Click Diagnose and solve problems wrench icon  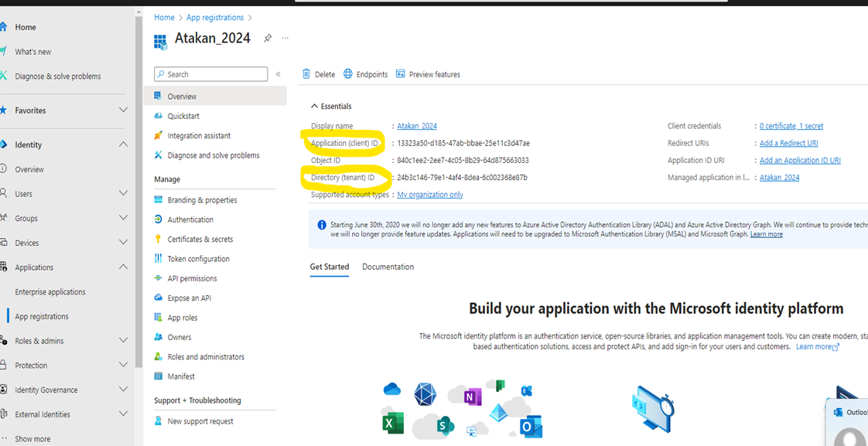(x=158, y=155)
